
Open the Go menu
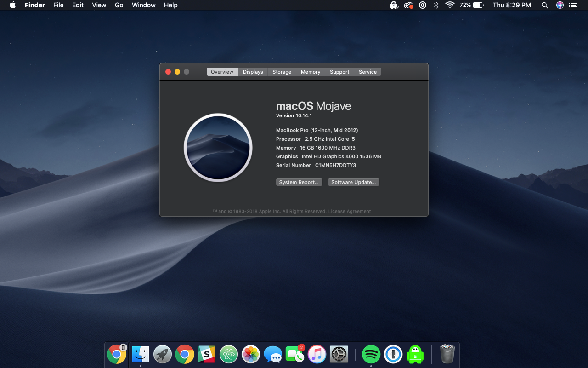pyautogui.click(x=119, y=5)
